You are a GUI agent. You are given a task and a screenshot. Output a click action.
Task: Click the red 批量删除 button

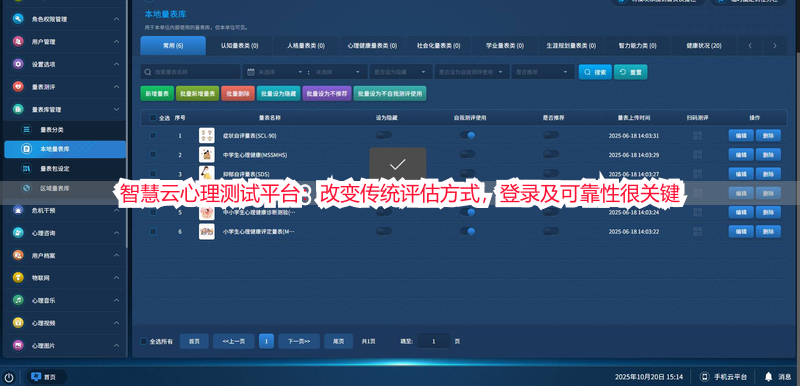coord(238,93)
